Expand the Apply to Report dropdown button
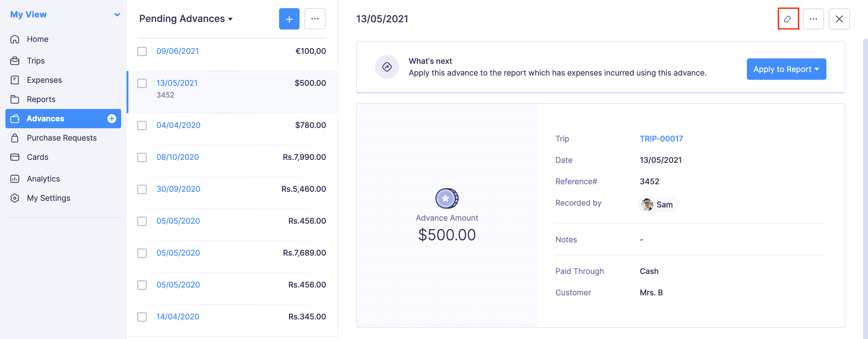This screenshot has width=868, height=339. [786, 69]
